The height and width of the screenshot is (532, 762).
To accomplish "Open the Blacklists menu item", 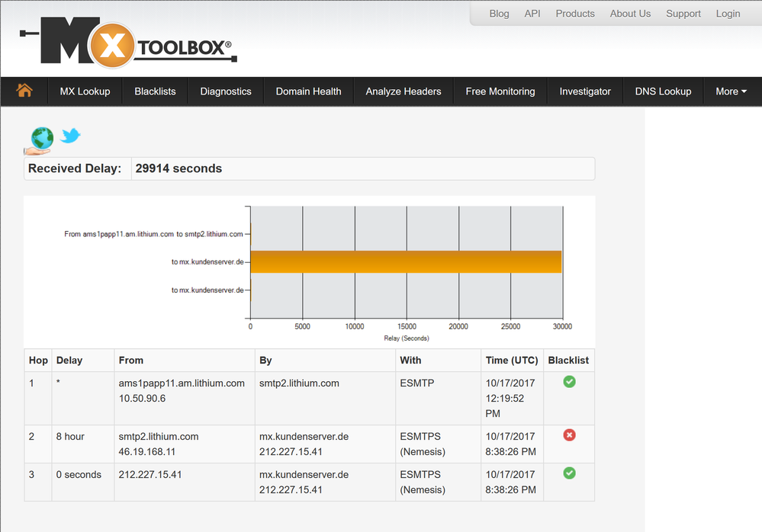I will [x=155, y=91].
